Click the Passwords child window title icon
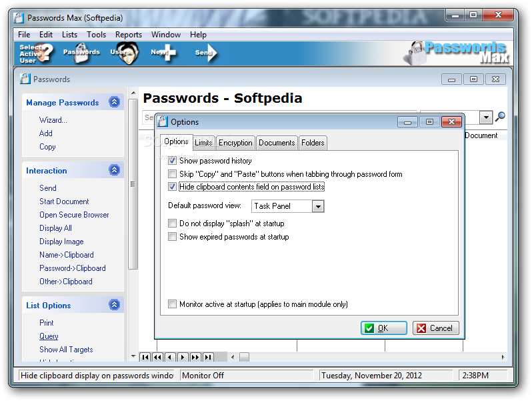This screenshot has height=401, width=532. tap(25, 79)
